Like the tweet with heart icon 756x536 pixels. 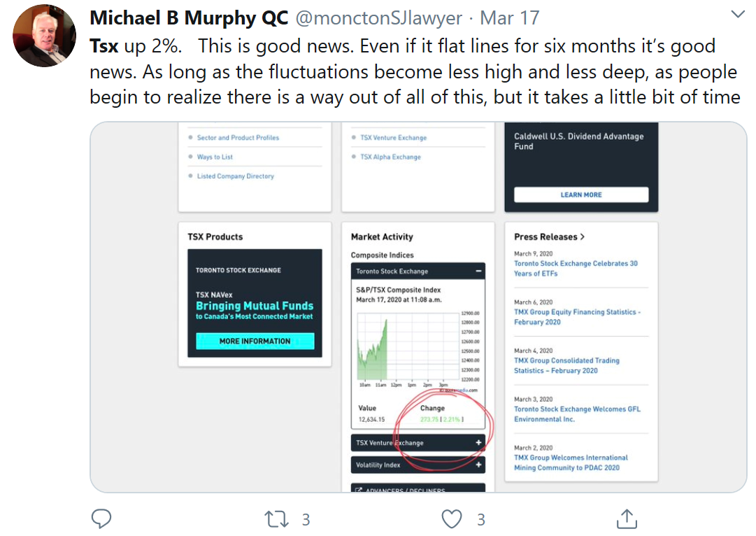(452, 519)
